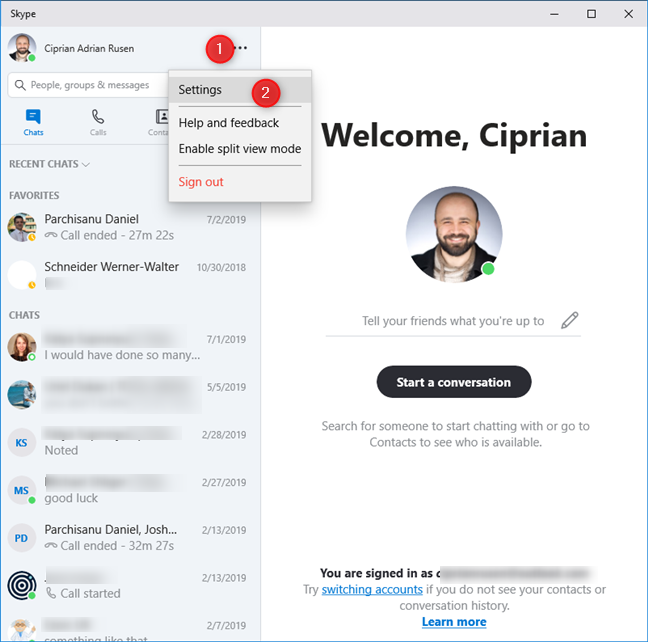This screenshot has height=642, width=648.
Task: Sign out via the red menu option
Action: coord(201,182)
